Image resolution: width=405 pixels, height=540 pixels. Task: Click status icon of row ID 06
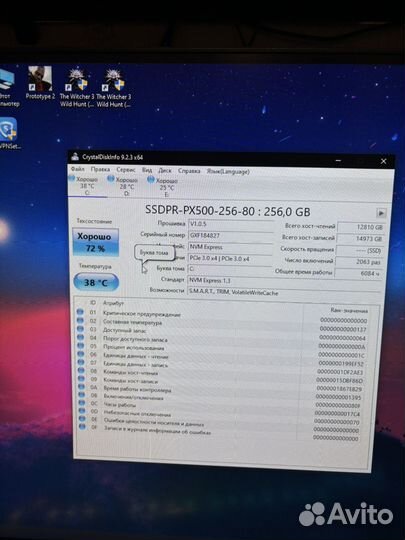pos(81,353)
